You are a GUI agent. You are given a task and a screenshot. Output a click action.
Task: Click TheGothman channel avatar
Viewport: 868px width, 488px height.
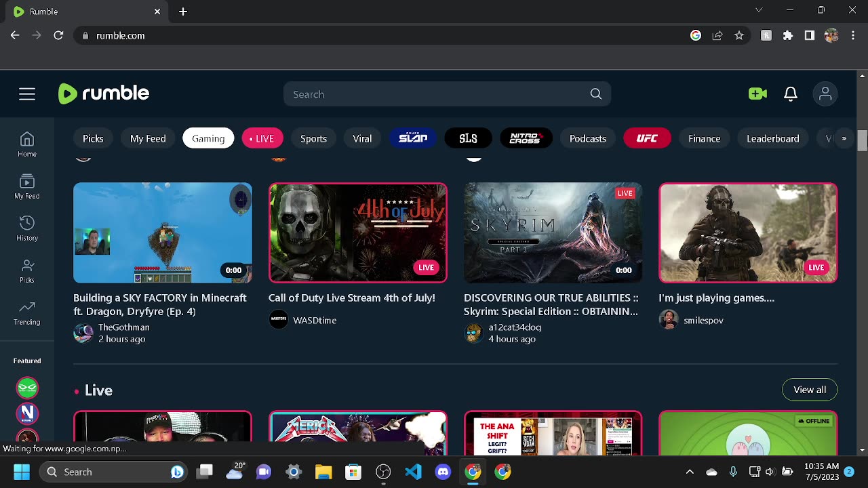tap(83, 333)
